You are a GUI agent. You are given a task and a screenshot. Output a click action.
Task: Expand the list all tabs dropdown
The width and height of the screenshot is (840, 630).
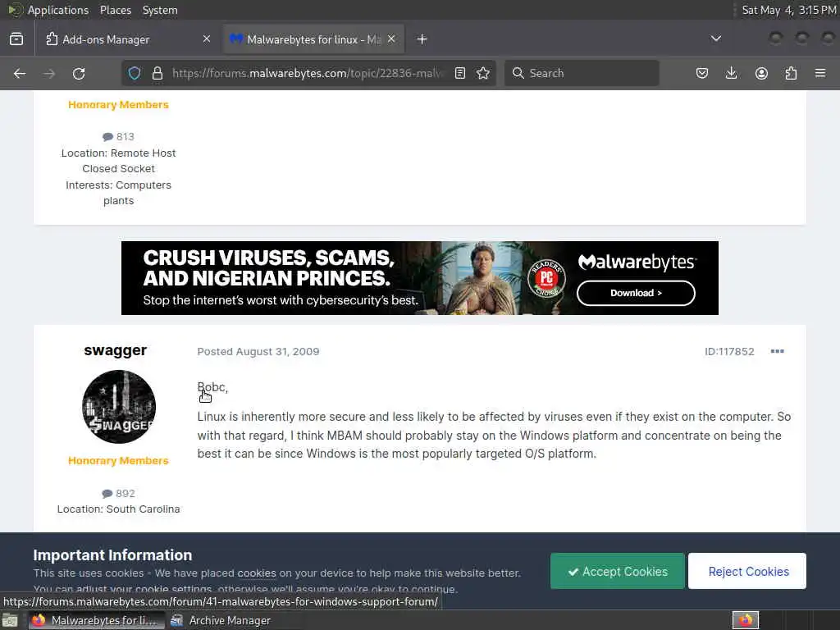pos(715,39)
